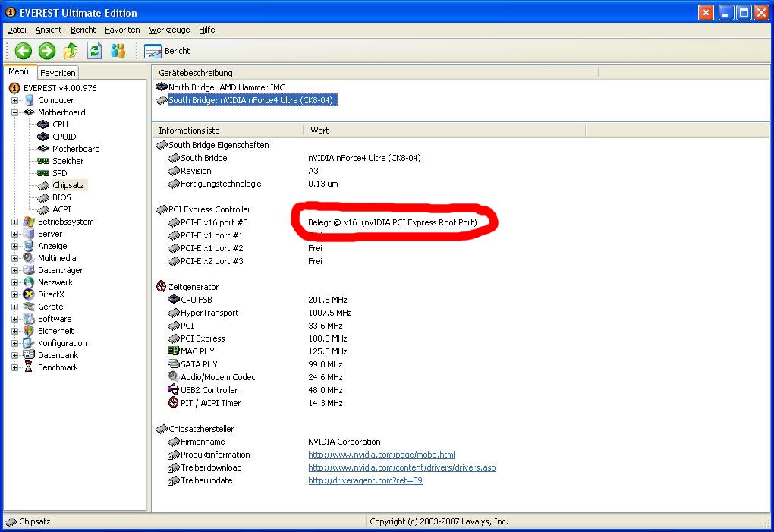Select CPU icon in the Motherboard tree
The height and width of the screenshot is (532, 774).
(x=43, y=124)
